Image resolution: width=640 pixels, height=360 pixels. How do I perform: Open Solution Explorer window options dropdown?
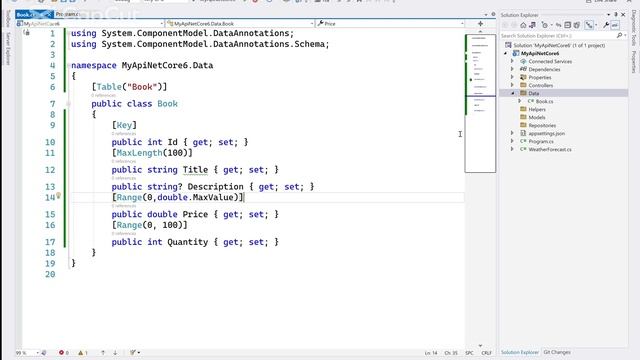pos(609,15)
